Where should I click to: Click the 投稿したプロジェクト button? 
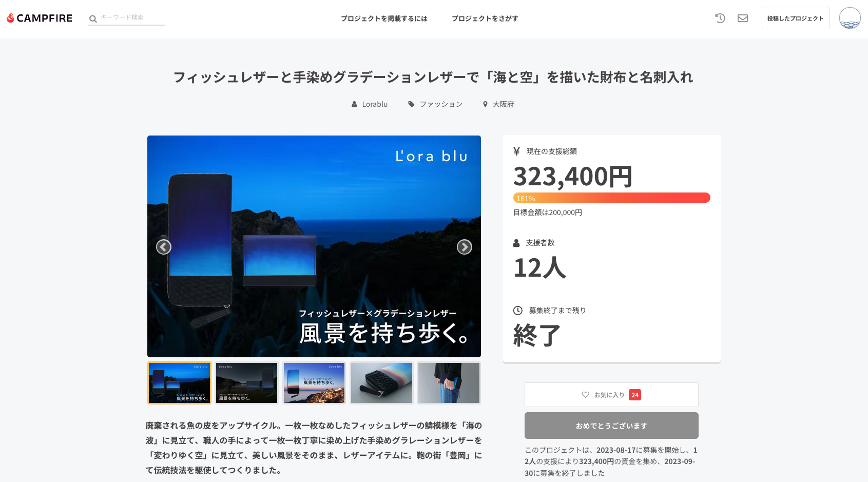[x=795, y=18]
